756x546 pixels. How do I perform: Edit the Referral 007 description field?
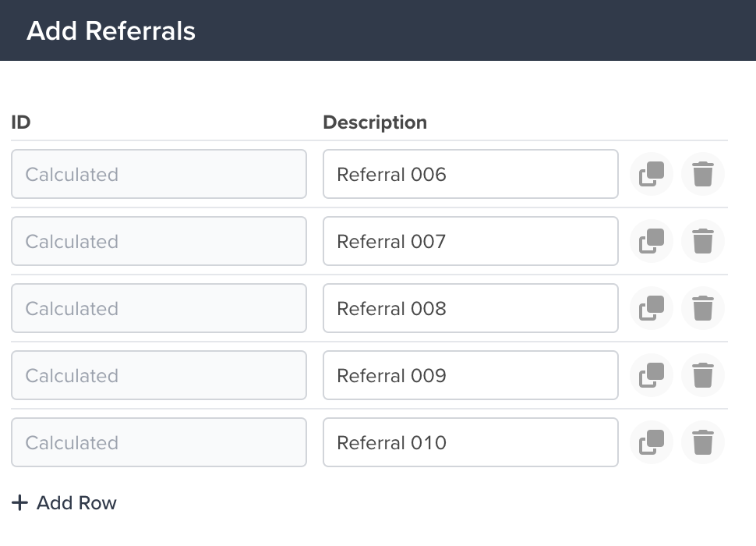pos(471,241)
